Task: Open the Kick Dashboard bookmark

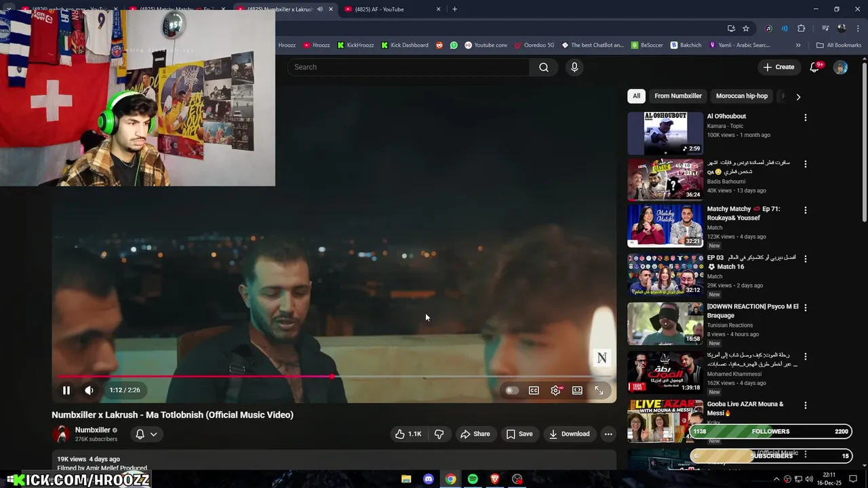Action: 404,45
